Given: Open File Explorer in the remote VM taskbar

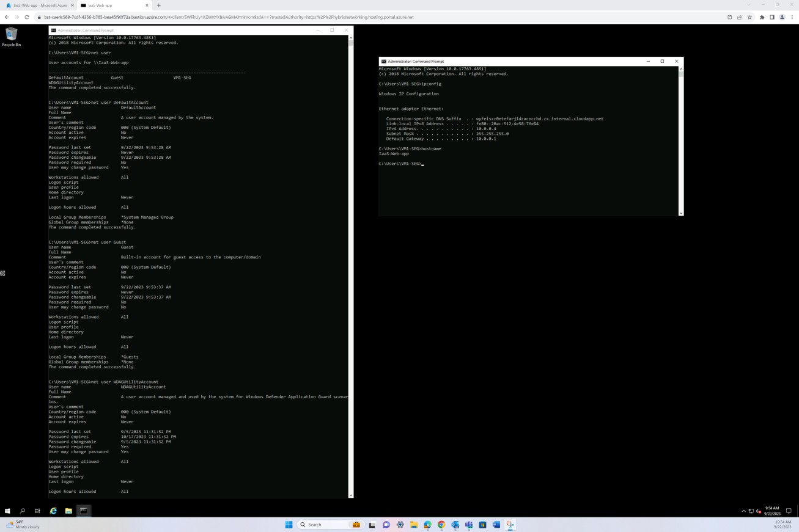Looking at the screenshot, I should (x=68, y=511).
